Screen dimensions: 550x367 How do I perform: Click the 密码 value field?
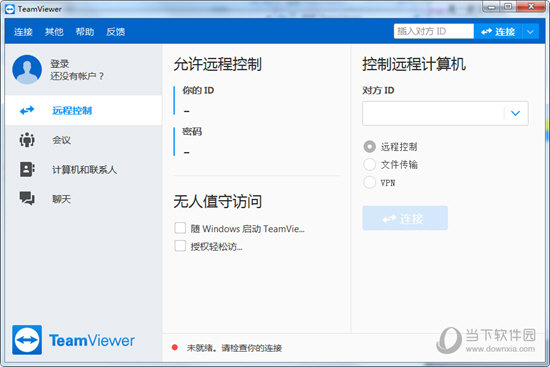pos(186,152)
